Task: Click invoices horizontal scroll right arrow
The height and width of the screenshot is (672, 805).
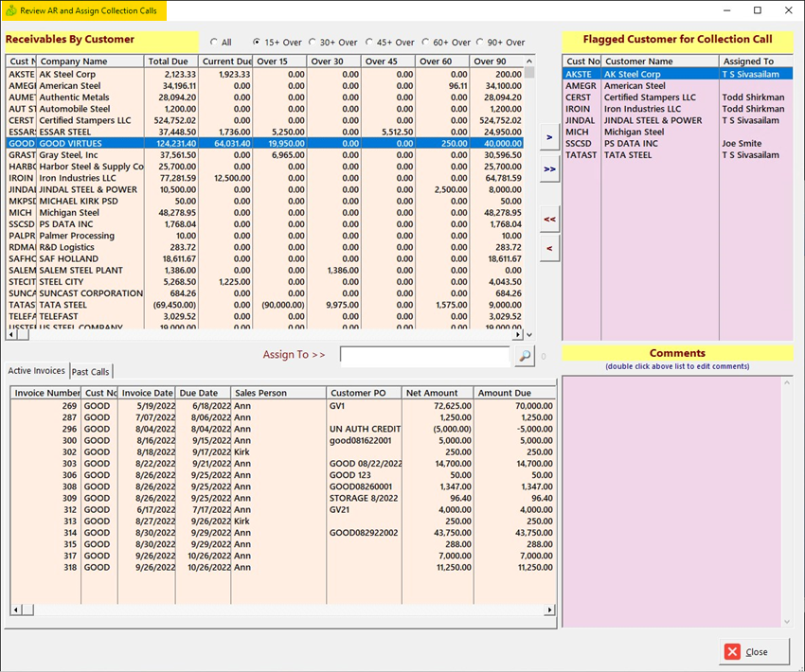Action: point(550,610)
